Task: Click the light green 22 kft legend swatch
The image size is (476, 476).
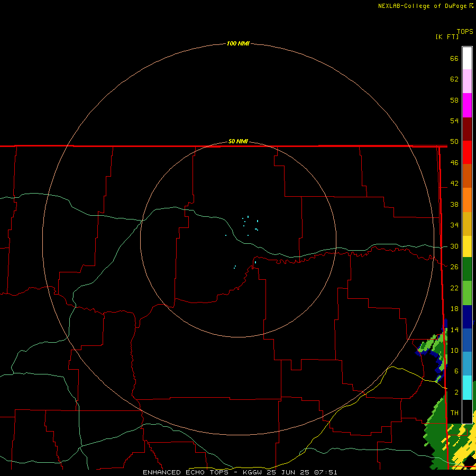Action: tap(467, 293)
